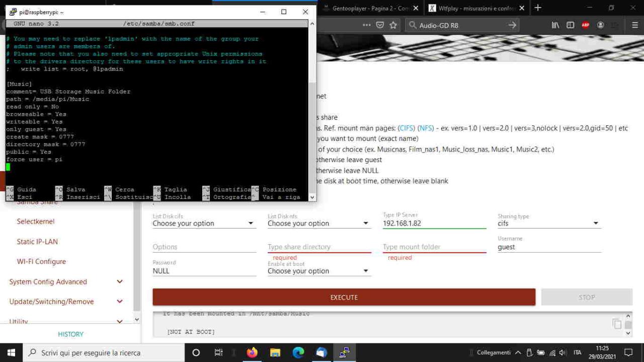Open the Firefox Library icon
644x362 pixels.
click(555, 25)
